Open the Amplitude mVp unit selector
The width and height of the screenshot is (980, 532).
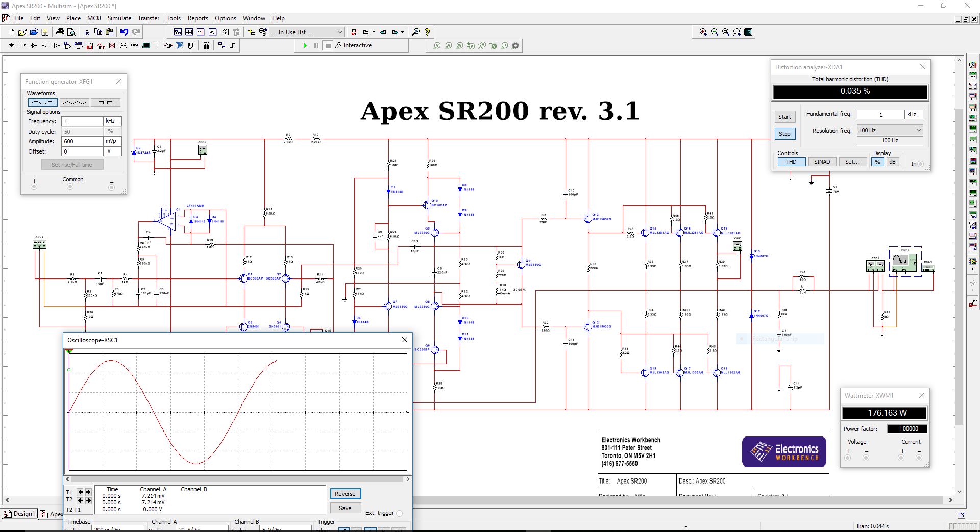click(x=112, y=141)
